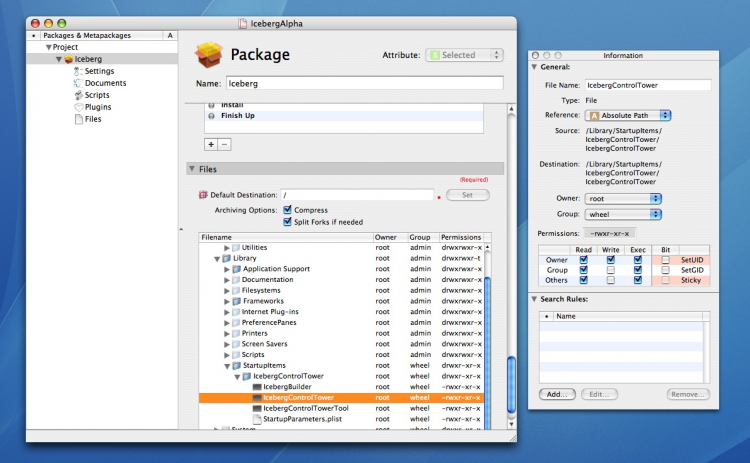Uncheck Others Exec permission

[638, 280]
